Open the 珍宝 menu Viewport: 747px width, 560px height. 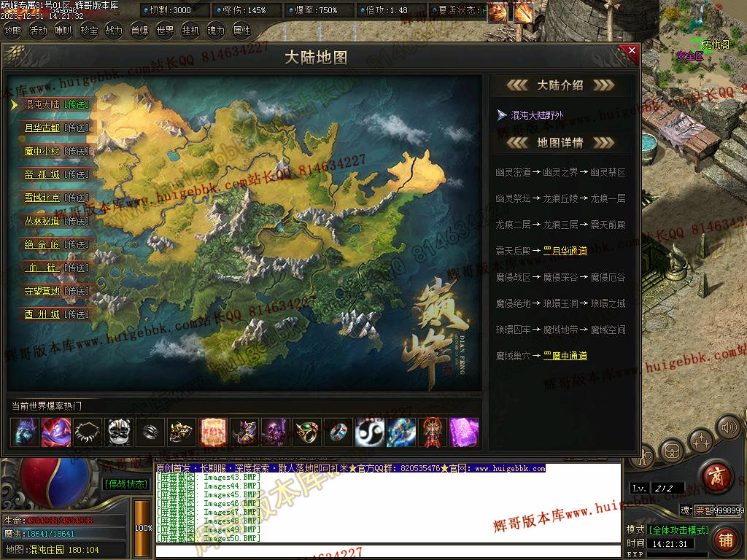pyautogui.click(x=89, y=31)
